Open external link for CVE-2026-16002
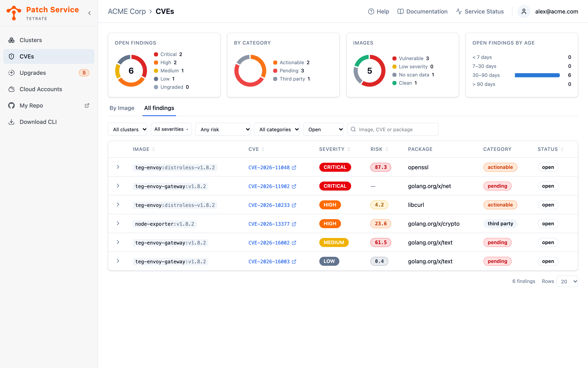This screenshot has height=368, width=588. (x=294, y=243)
